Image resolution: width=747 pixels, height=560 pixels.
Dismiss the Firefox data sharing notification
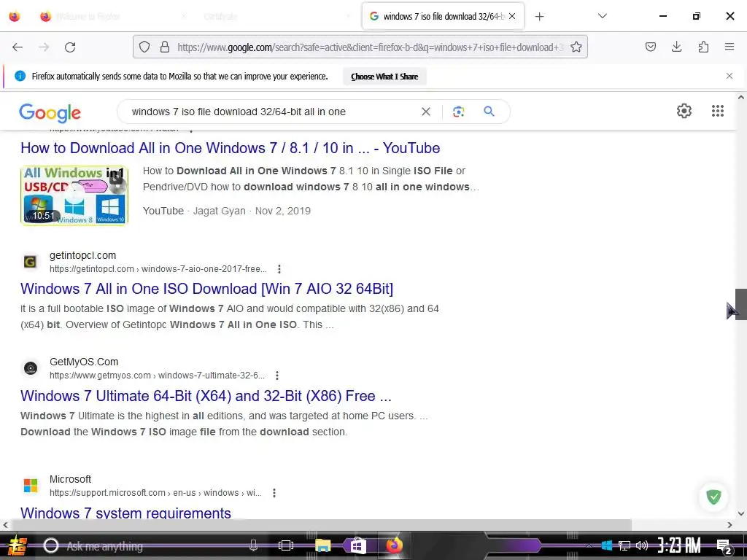[x=729, y=76]
